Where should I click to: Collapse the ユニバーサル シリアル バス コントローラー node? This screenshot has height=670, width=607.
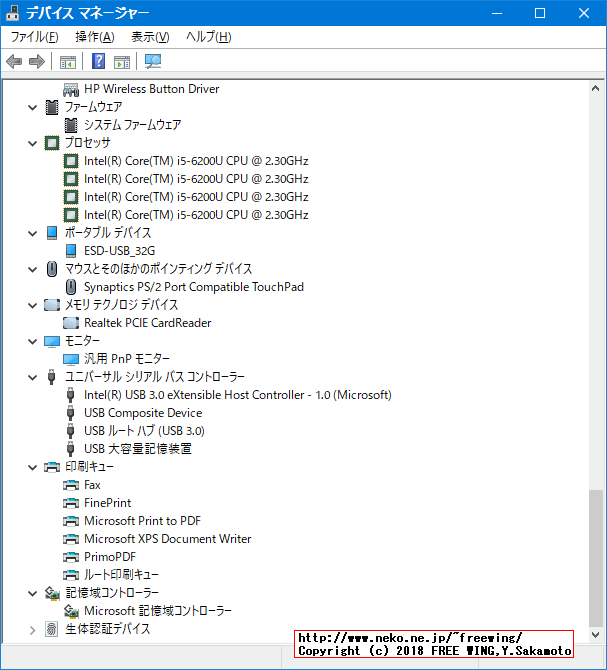(x=33, y=377)
